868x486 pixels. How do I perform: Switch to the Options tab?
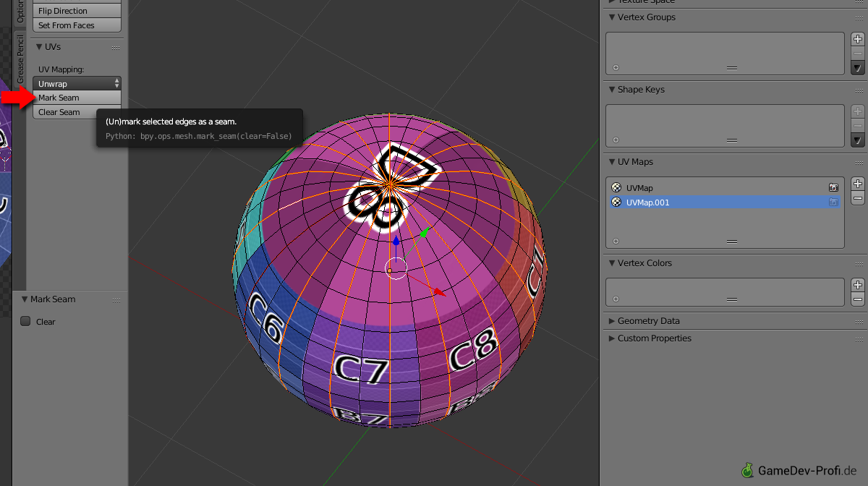(20, 14)
